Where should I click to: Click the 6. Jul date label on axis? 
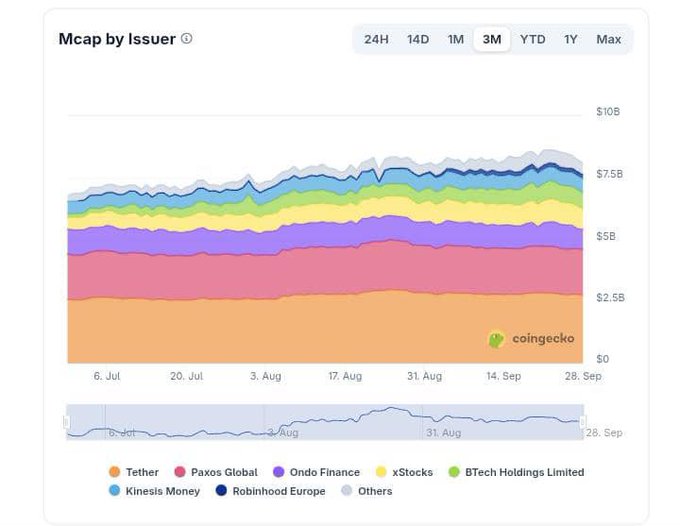(107, 376)
